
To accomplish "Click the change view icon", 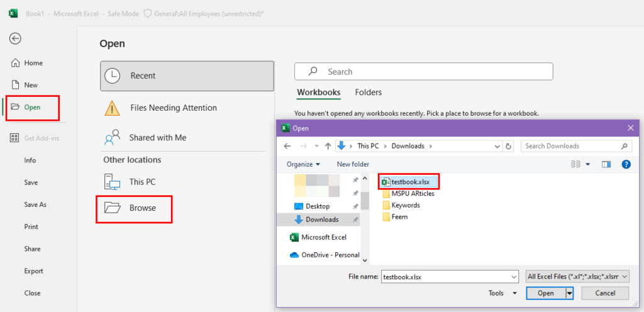I will pyautogui.click(x=576, y=164).
